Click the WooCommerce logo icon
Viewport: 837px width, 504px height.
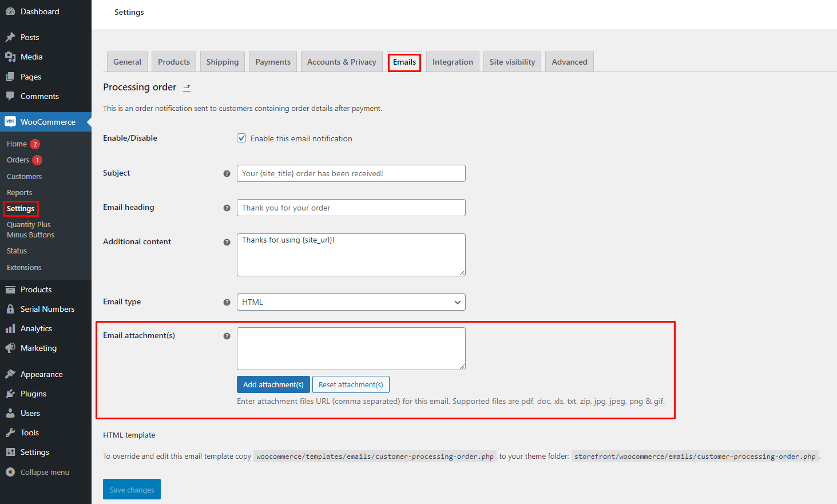point(10,122)
